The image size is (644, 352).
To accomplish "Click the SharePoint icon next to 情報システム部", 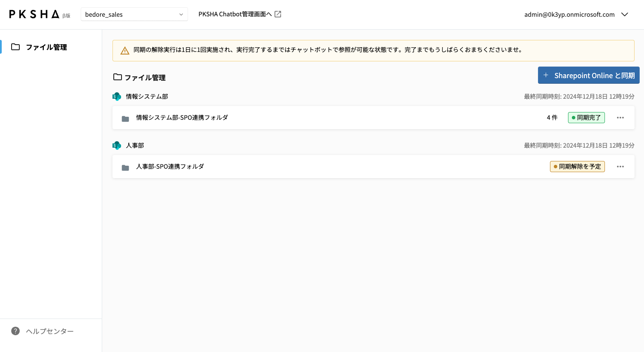I will tap(117, 97).
